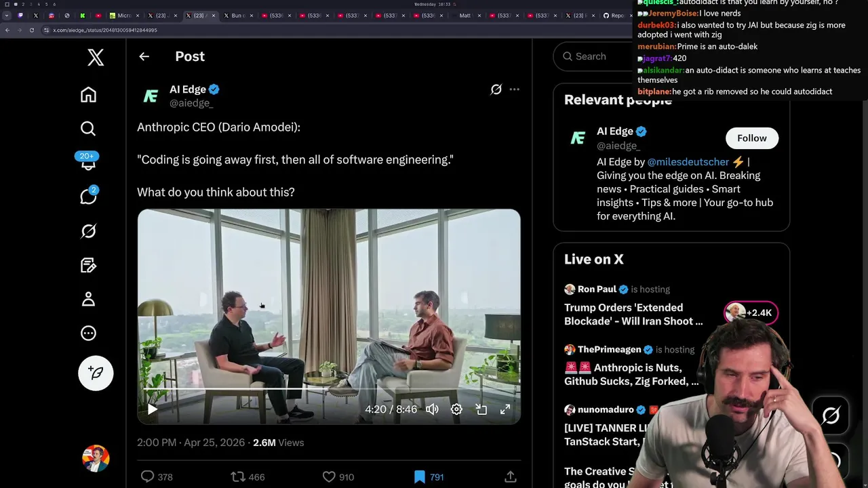The image size is (868, 488).
Task: Open More circle-dots sidebar menu
Action: 88,333
